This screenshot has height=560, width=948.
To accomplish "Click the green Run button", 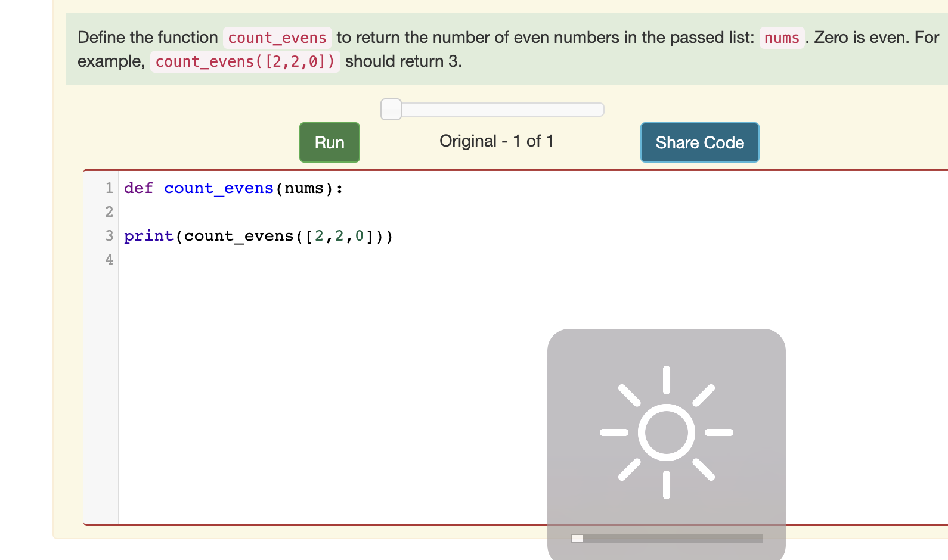I will pyautogui.click(x=329, y=142).
